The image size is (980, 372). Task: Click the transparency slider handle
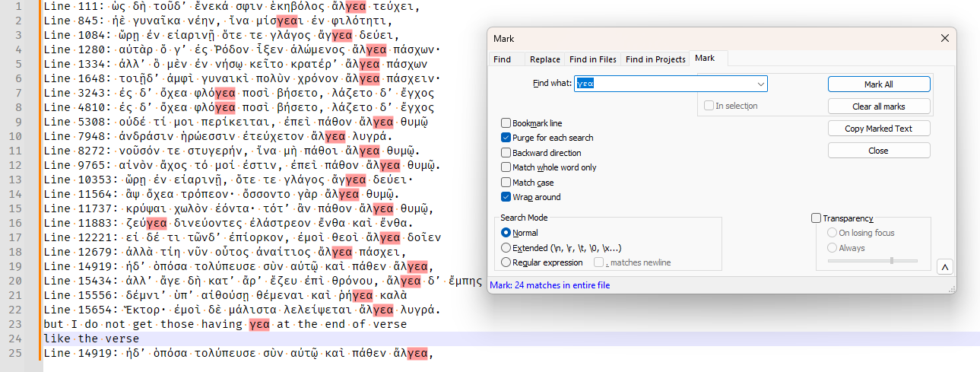point(891,261)
